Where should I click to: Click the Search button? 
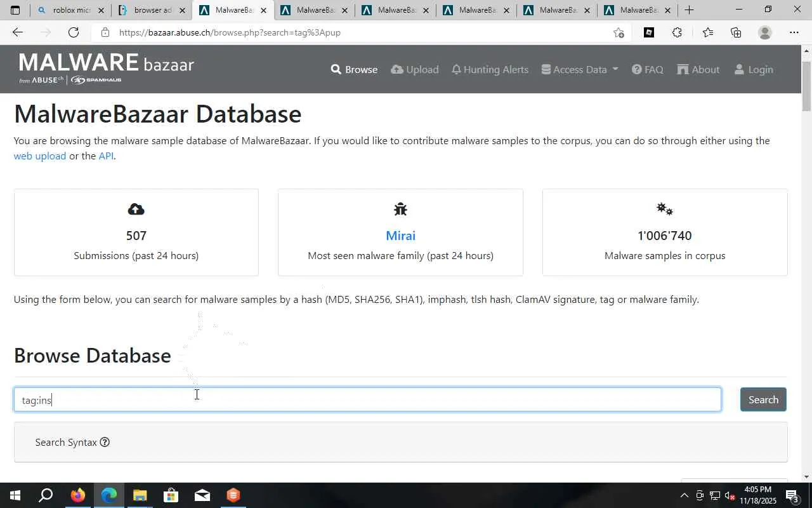pos(763,399)
